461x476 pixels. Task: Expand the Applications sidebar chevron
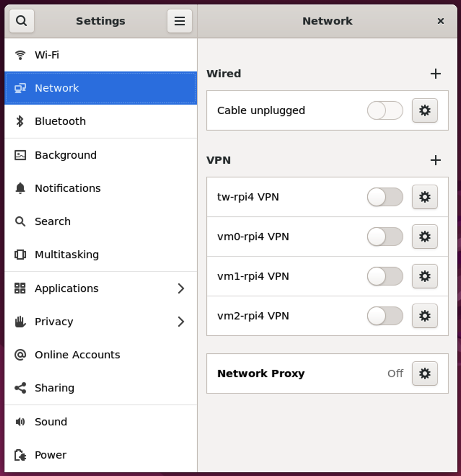pos(181,288)
